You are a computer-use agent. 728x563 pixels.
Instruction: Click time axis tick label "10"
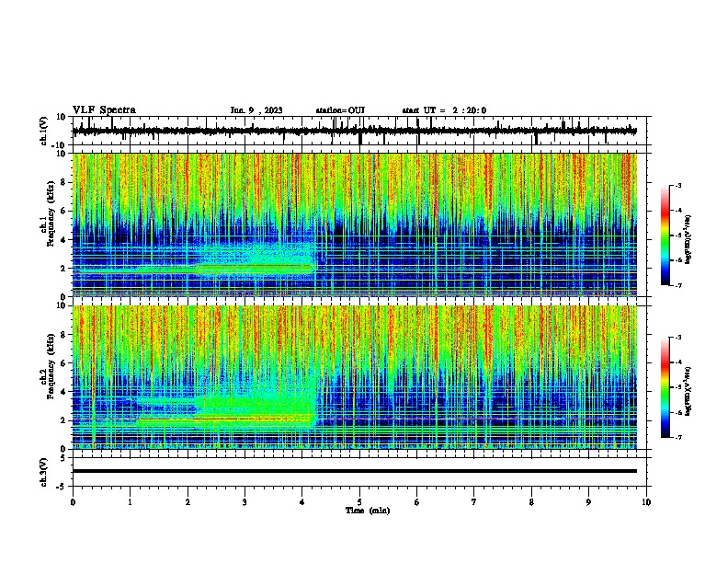coord(646,502)
